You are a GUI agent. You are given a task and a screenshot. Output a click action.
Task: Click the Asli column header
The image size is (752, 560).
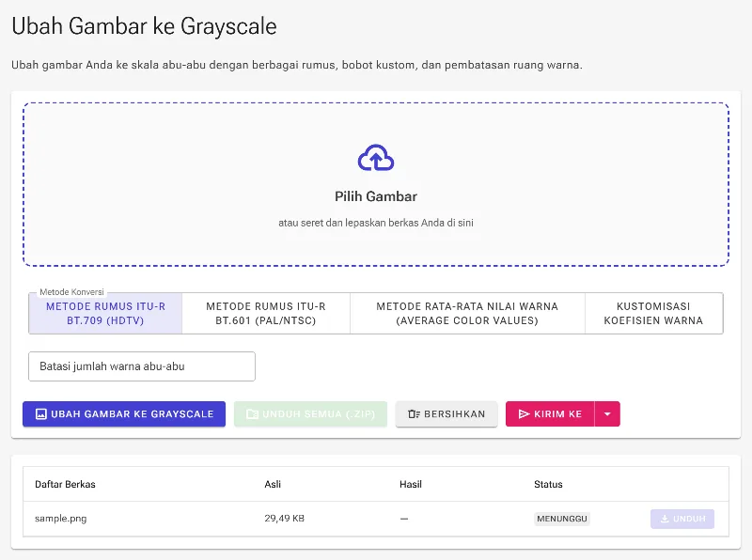pyautogui.click(x=273, y=484)
